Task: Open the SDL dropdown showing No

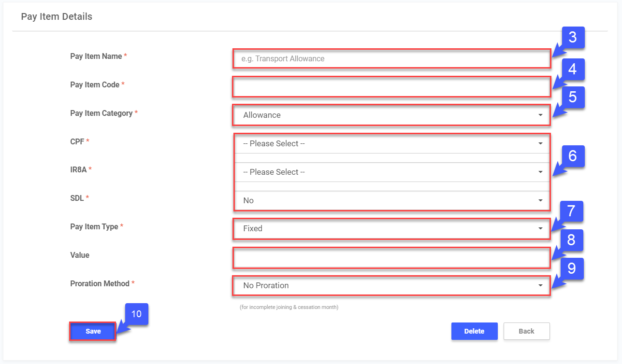Action: click(x=391, y=200)
